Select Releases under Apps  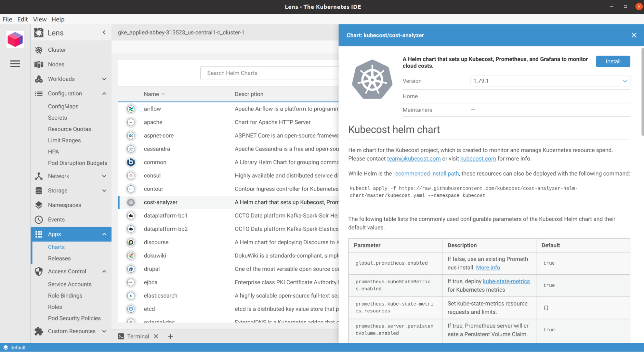59,258
